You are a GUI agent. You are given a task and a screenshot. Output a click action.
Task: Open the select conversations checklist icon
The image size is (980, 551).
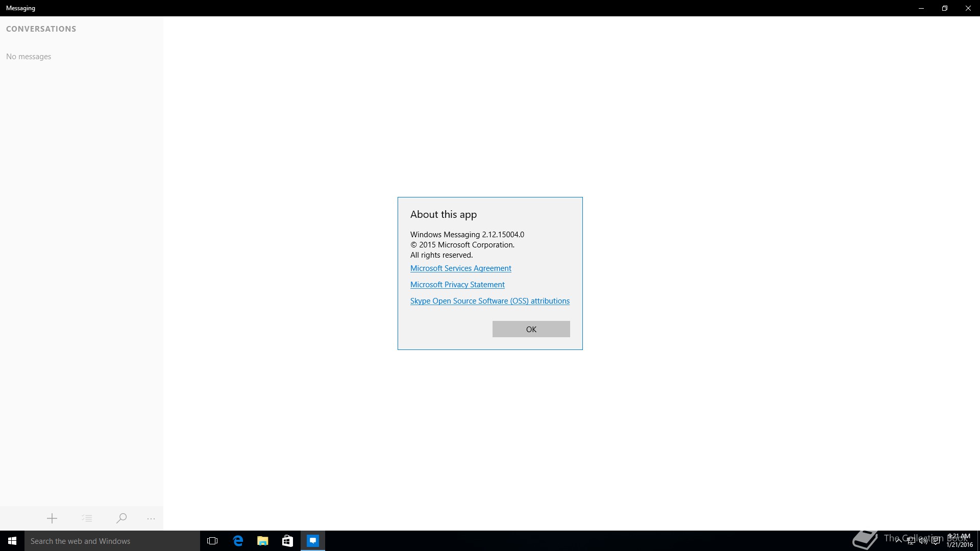click(x=87, y=518)
